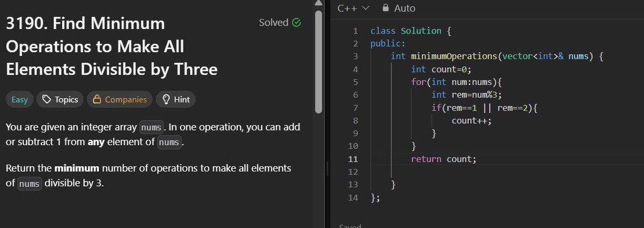Click the 'count++;' statement
The width and height of the screenshot is (644, 228).
pyautogui.click(x=472, y=120)
